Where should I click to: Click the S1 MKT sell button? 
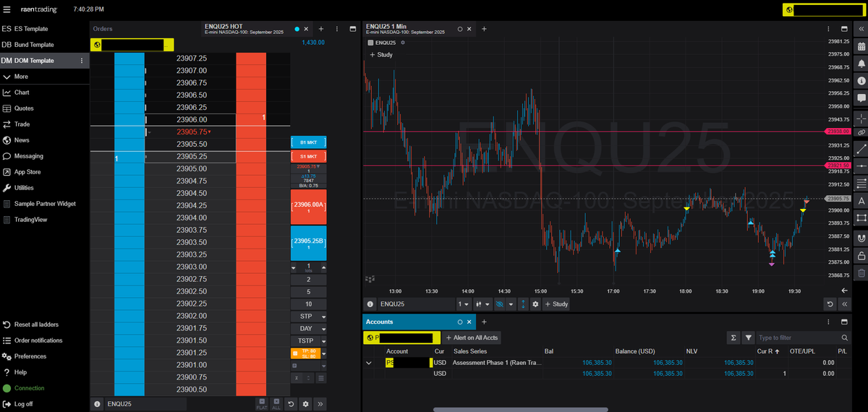308,156
